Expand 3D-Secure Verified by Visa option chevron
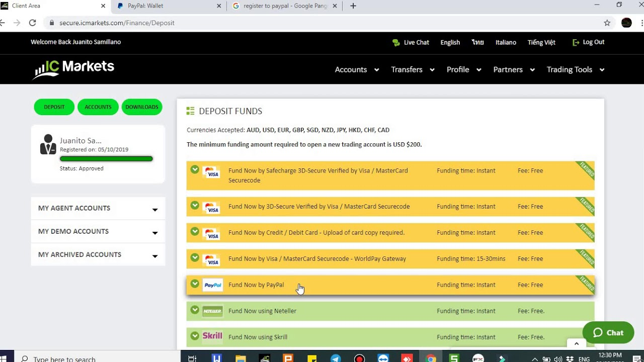 [195, 205]
